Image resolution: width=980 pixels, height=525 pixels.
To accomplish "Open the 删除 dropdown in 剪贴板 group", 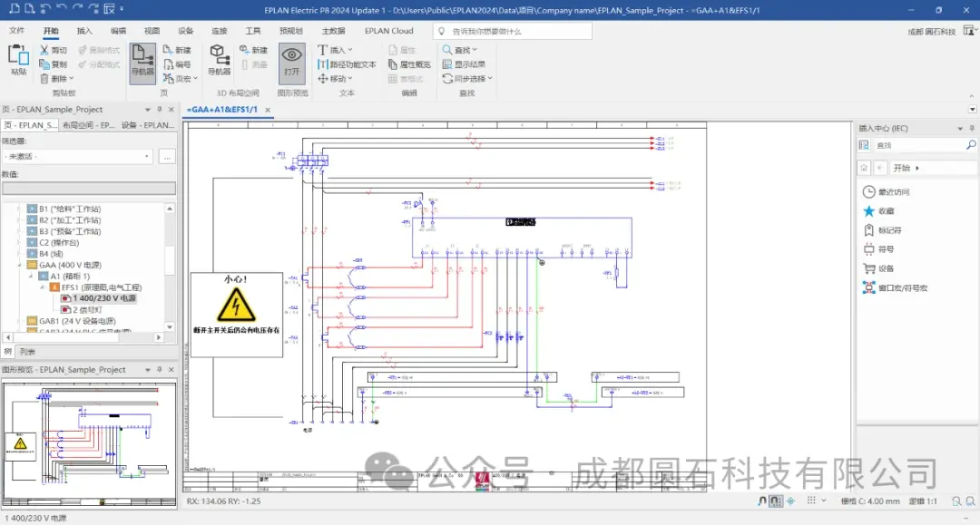I will 57,79.
